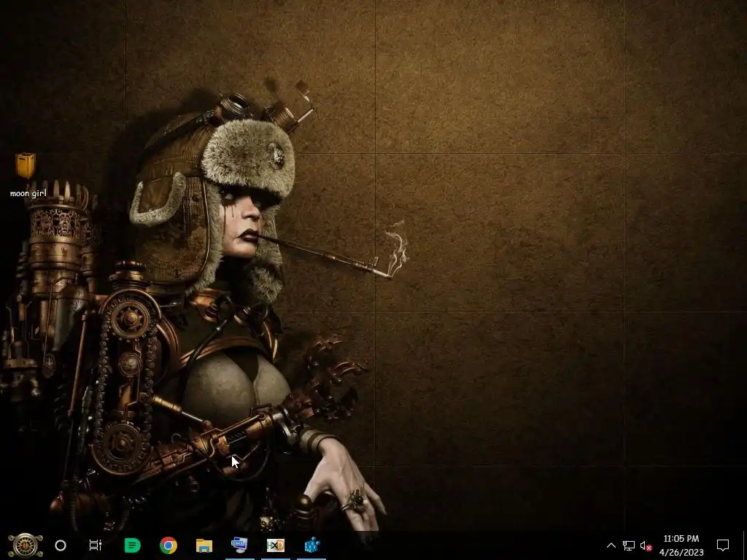Open the green chat app on taskbar

(133, 545)
